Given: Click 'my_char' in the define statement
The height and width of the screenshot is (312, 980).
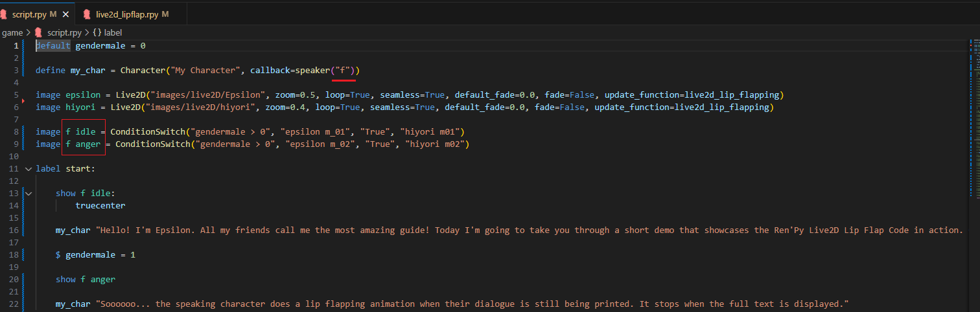Looking at the screenshot, I should 88,70.
